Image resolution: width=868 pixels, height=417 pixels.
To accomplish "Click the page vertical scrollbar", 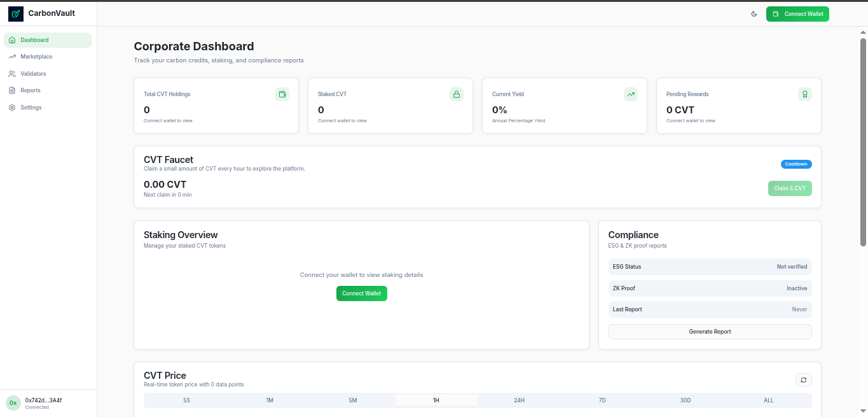I will click(863, 140).
